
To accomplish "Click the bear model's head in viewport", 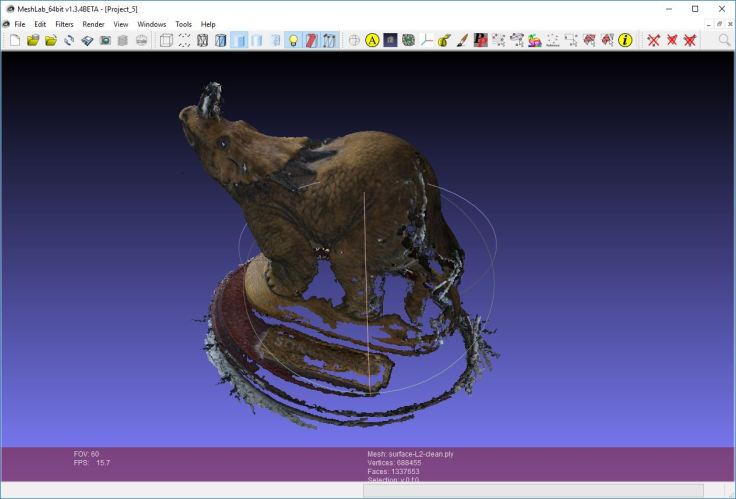I will (222, 140).
